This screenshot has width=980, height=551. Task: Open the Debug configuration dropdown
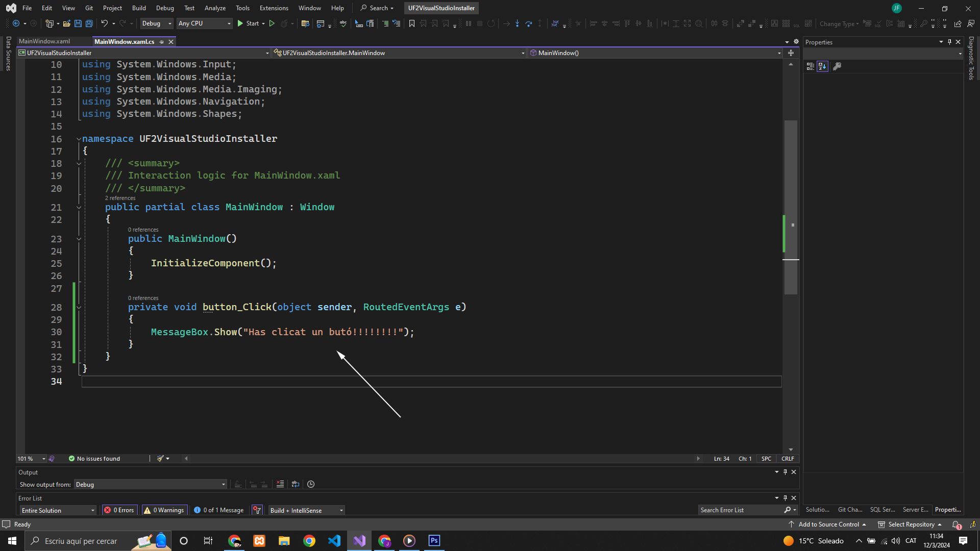156,23
